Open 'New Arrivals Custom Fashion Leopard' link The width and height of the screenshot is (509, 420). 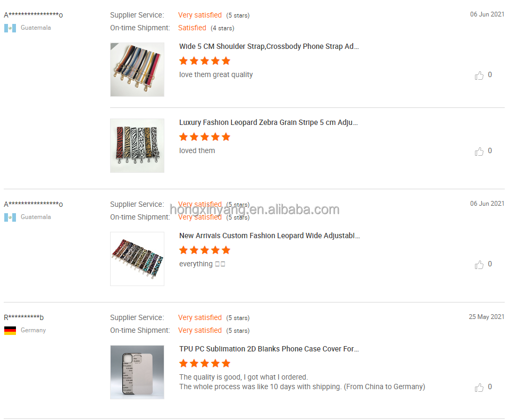point(270,236)
